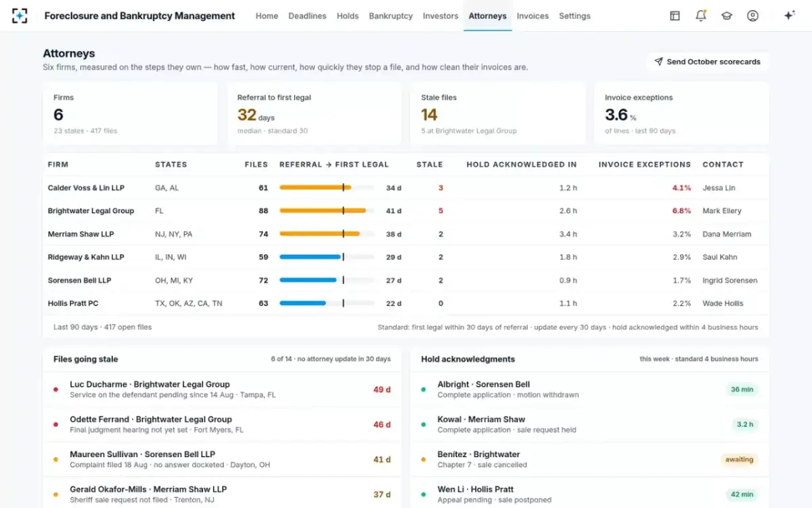Select the Sorensen Bell LLP table row name
The height and width of the screenshot is (508, 812).
[x=79, y=280]
